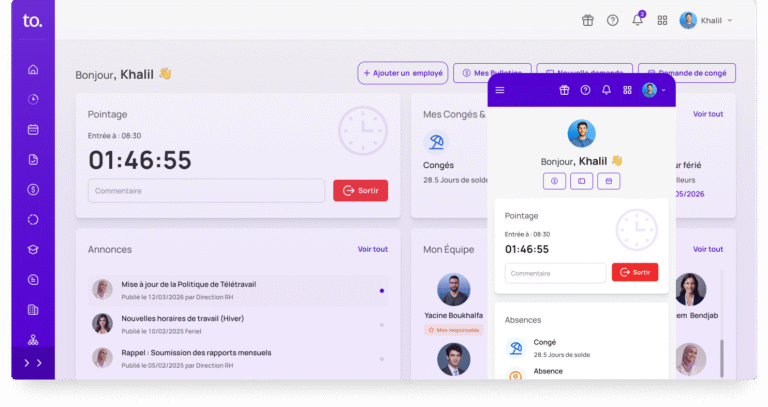Expand the sidebar with the double chevron
The width and height of the screenshot is (768, 407).
(x=33, y=363)
